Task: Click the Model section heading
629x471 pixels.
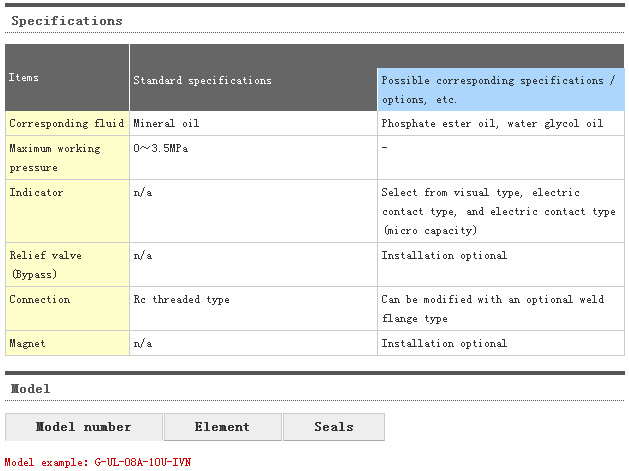Action: 30,389
